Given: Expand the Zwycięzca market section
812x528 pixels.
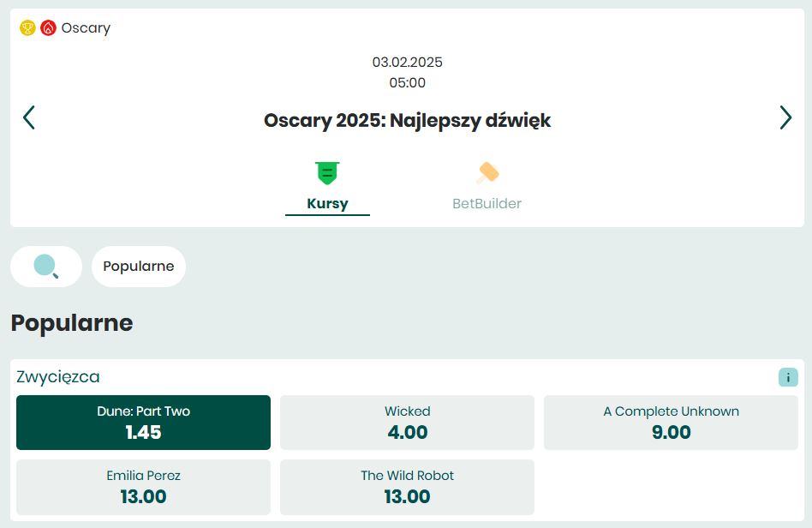Looking at the screenshot, I should click(58, 376).
